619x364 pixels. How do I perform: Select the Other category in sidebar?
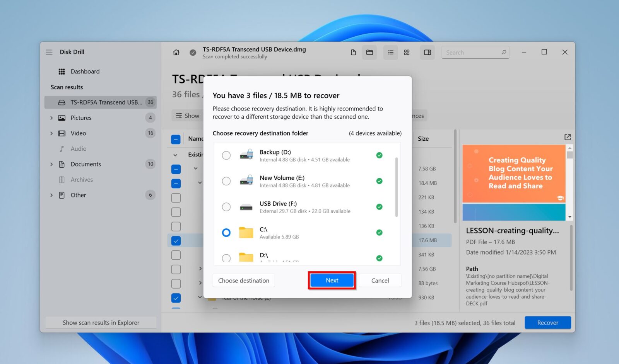pos(78,195)
